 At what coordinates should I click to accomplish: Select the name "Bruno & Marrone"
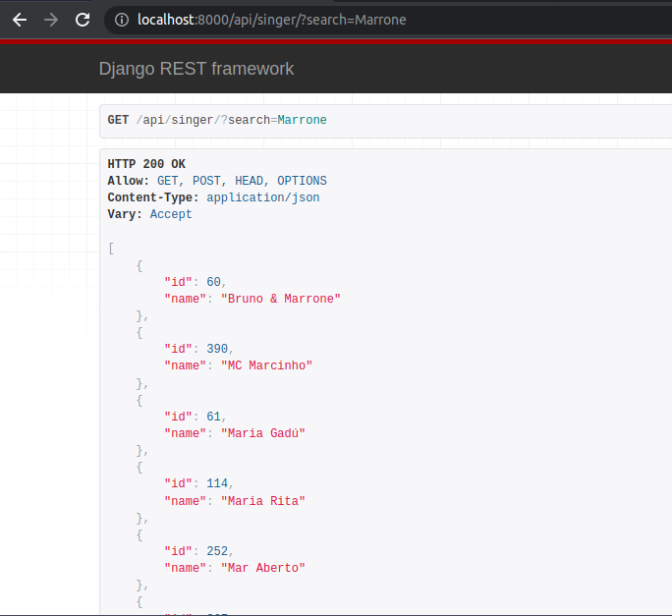(x=281, y=299)
